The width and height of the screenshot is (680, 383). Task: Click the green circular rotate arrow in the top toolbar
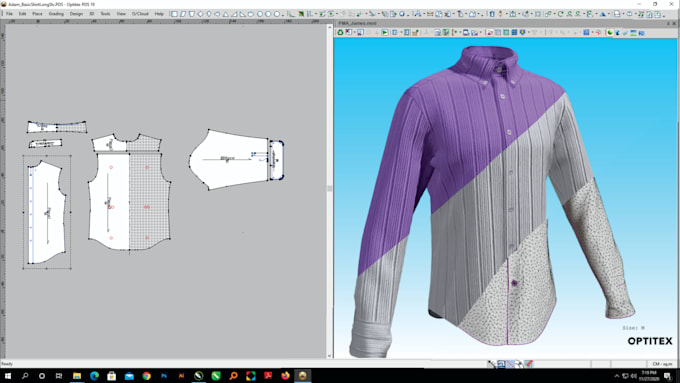[x=560, y=14]
